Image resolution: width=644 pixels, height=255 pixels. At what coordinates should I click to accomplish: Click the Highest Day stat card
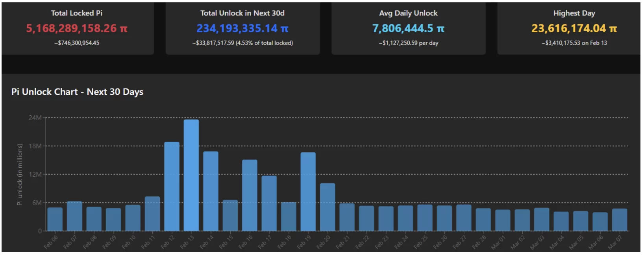tap(574, 28)
